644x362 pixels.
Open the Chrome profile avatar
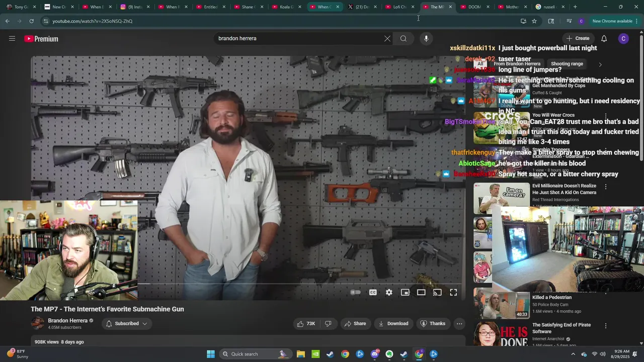(581, 21)
